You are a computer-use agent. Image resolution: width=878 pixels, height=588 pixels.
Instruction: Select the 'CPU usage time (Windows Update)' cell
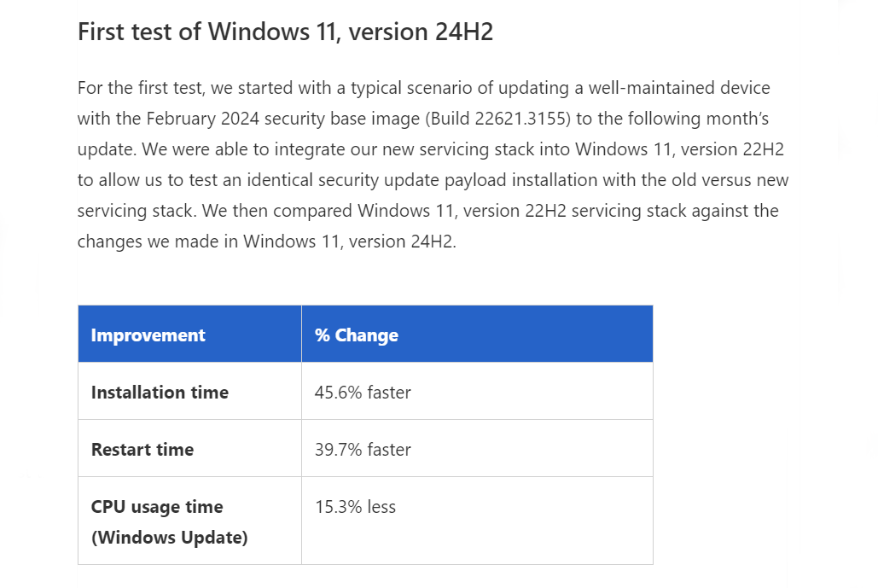pos(189,521)
